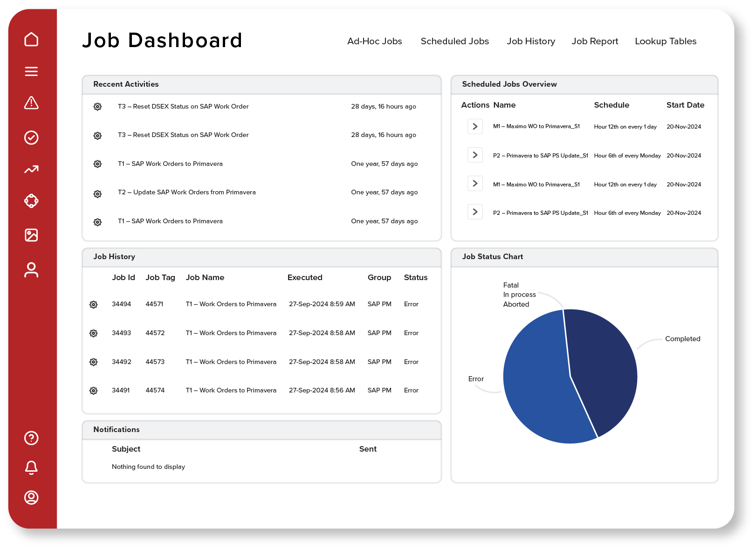Open the user account circle icon
This screenshot has width=756, height=550.
pos(31,497)
